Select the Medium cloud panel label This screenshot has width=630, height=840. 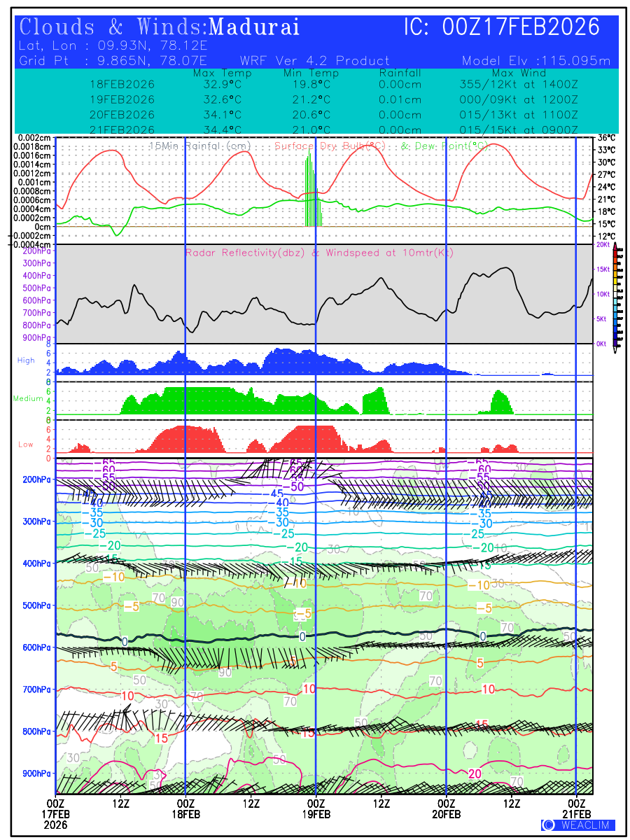pos(28,398)
